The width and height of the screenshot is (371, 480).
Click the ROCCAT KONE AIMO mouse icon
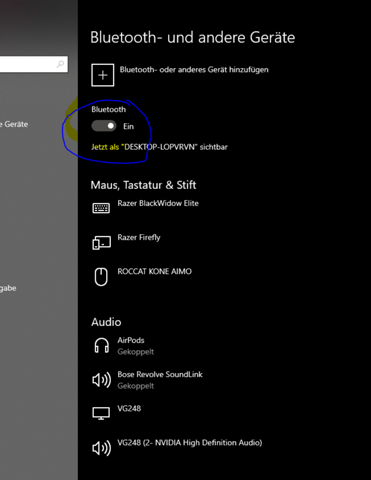click(x=101, y=277)
